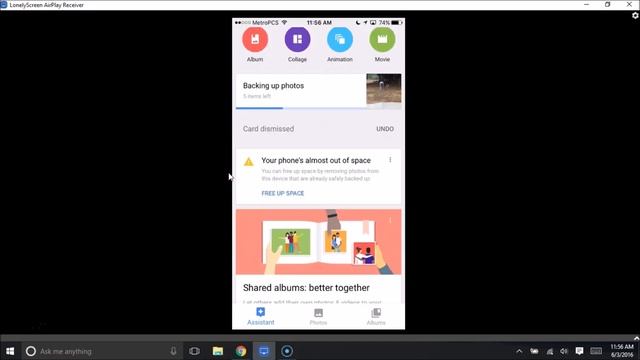
Task: Click the taskbar clock showing 11:56 AM
Action: 622,351
